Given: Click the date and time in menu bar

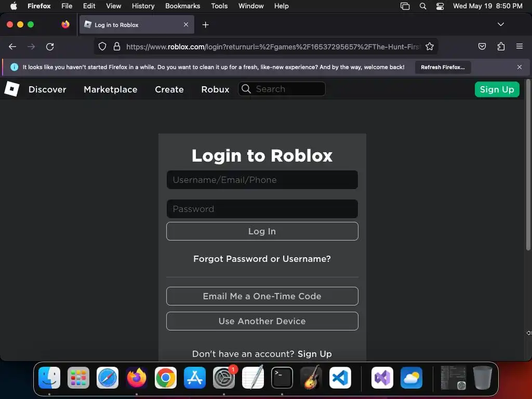Looking at the screenshot, I should point(487,6).
